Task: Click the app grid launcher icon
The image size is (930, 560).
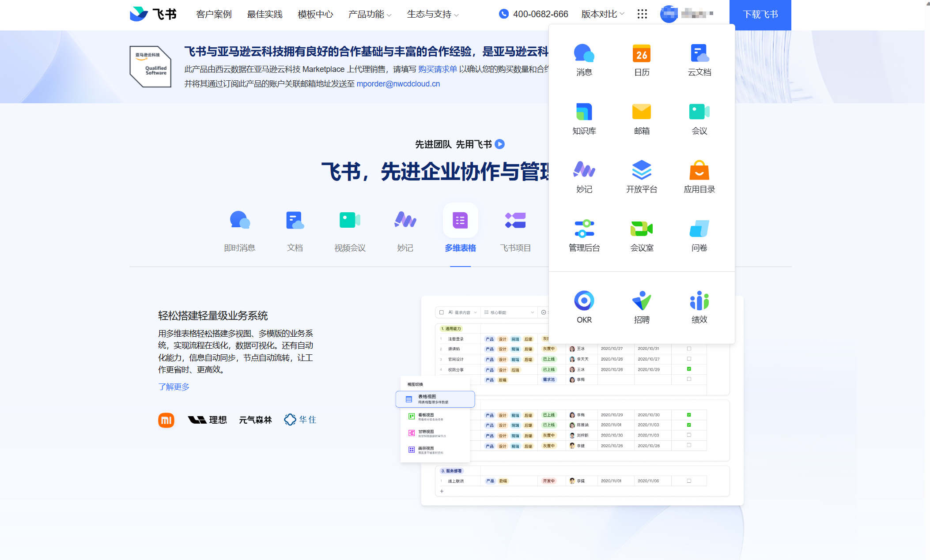Action: (x=642, y=14)
